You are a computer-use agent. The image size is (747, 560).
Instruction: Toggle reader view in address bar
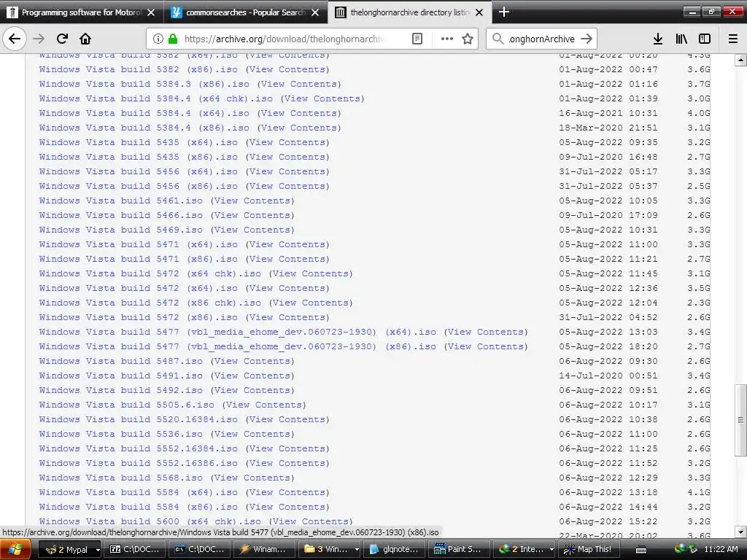click(417, 39)
